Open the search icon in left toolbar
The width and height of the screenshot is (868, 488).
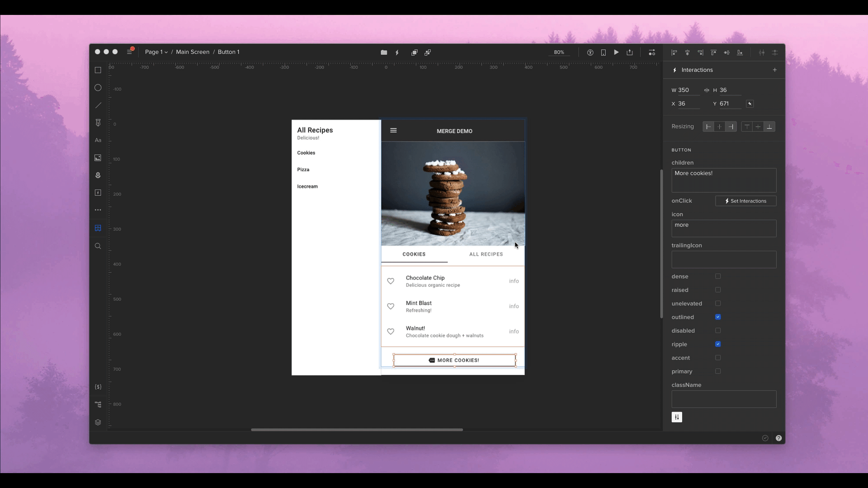pyautogui.click(x=98, y=246)
